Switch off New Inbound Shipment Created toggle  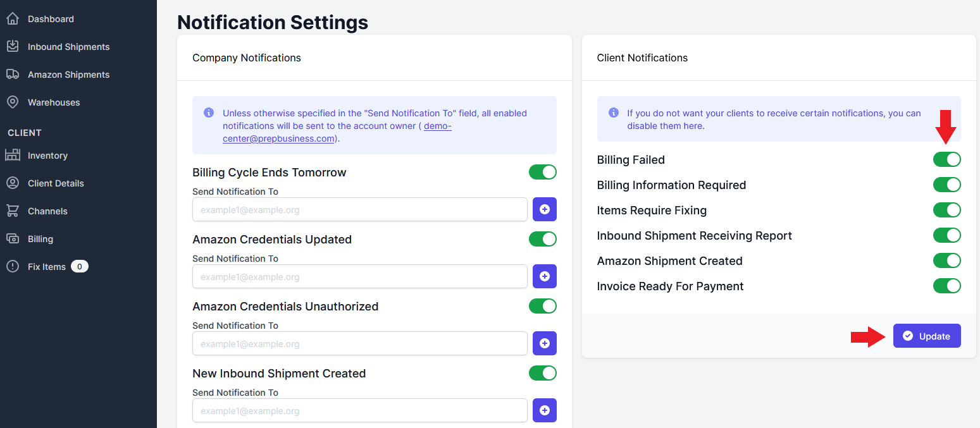click(542, 373)
